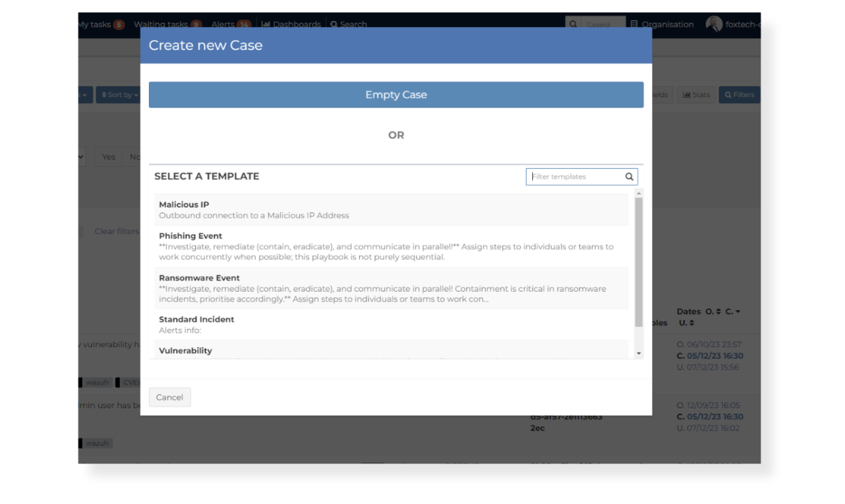Screen dimensions: 845x504
Task: Focus the Filter templates input field
Action: (575, 177)
